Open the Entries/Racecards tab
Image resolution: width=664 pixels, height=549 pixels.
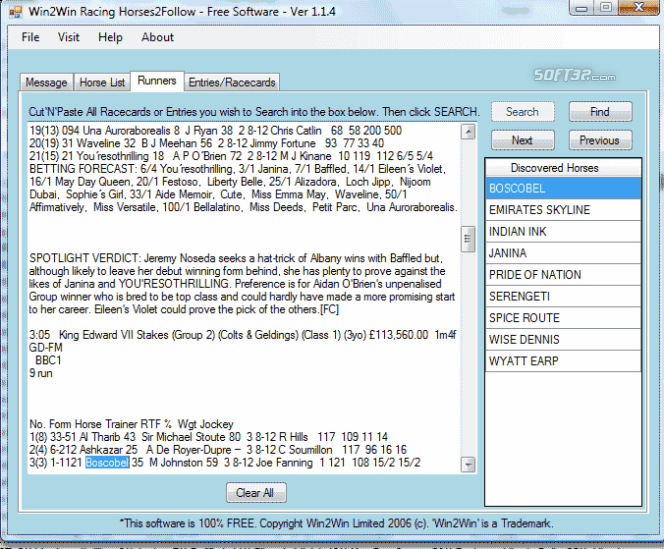point(232,82)
